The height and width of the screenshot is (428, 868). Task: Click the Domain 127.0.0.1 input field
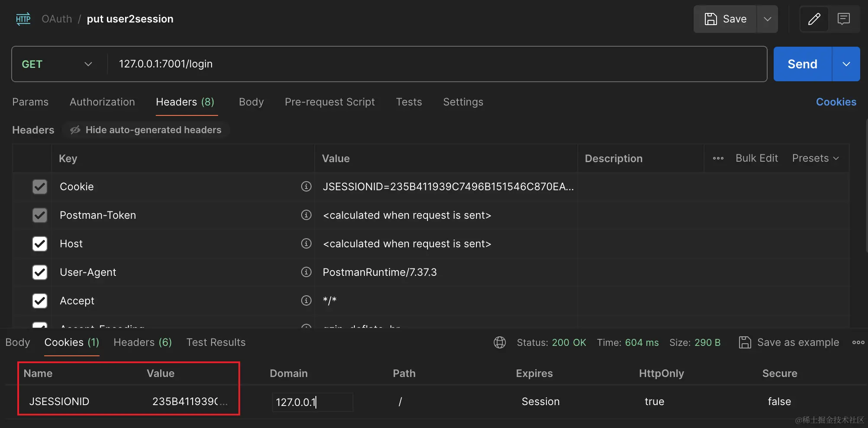[312, 402]
